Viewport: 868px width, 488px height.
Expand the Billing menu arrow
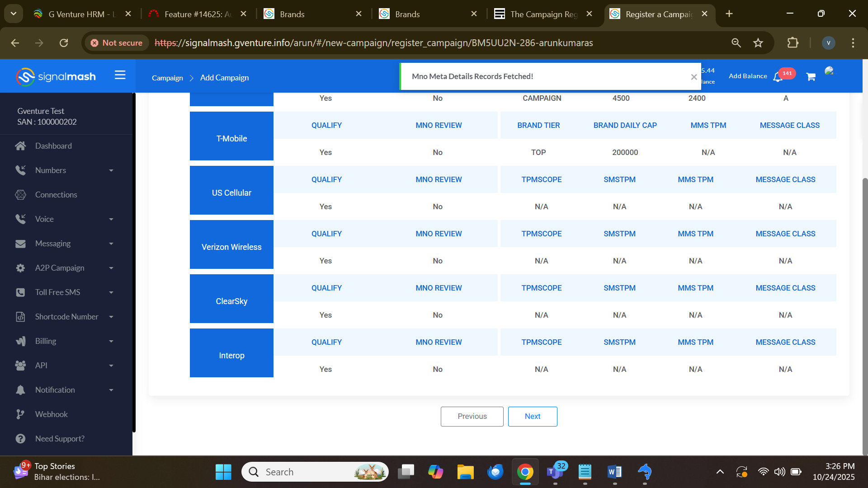pyautogui.click(x=111, y=341)
